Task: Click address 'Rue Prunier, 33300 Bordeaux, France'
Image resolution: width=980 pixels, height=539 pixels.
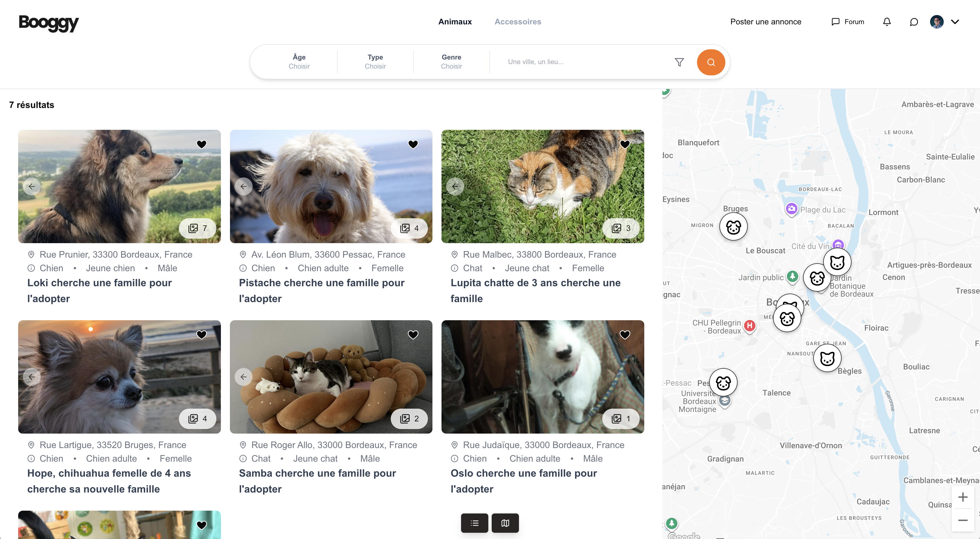Action: pos(116,254)
